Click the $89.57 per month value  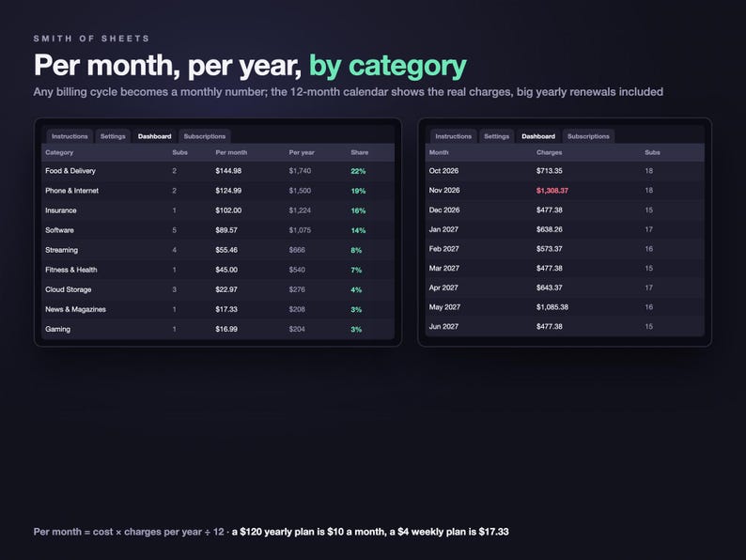pyautogui.click(x=226, y=230)
